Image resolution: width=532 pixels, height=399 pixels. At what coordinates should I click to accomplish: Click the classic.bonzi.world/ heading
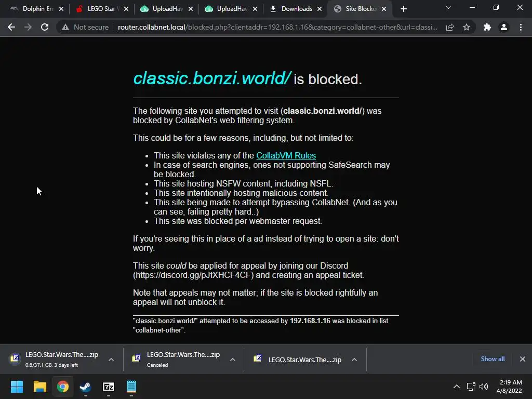212,78
